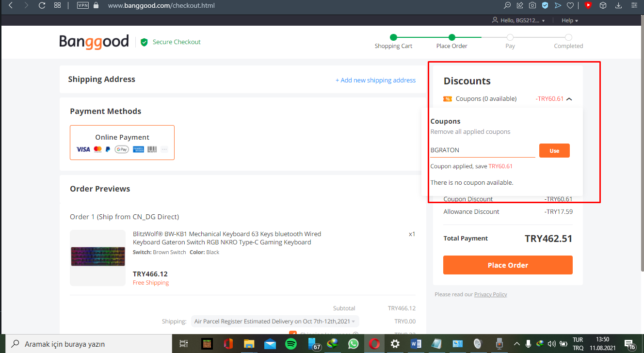Click the Place Order button
Screen dimensions: 644x353
[x=508, y=265]
